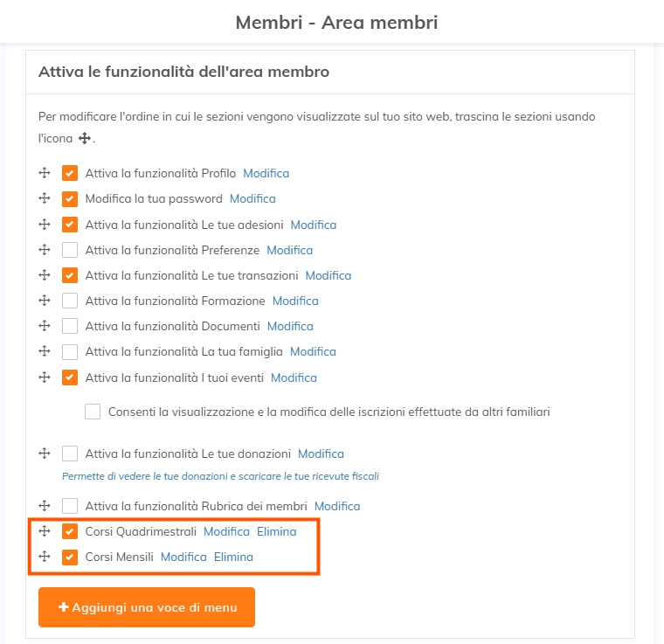
Task: Check the family registrations permission checkbox
Action: pyautogui.click(x=93, y=412)
